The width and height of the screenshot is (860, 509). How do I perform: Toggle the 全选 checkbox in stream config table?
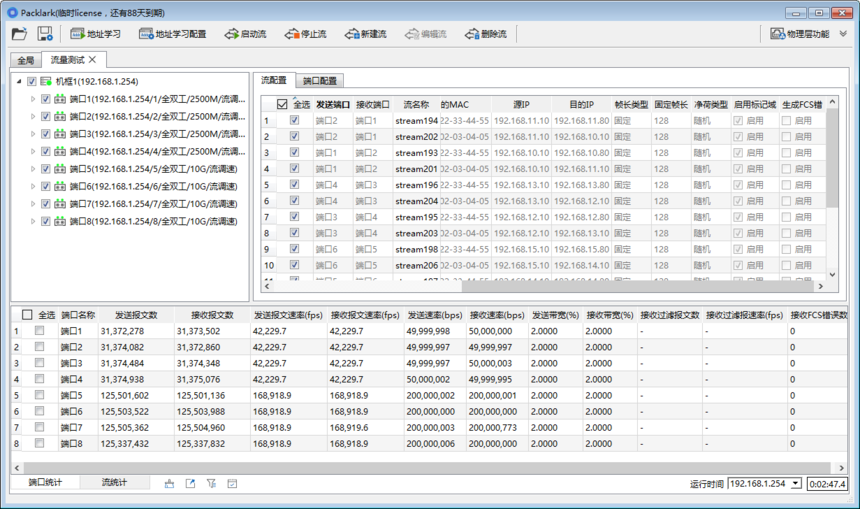(x=281, y=103)
